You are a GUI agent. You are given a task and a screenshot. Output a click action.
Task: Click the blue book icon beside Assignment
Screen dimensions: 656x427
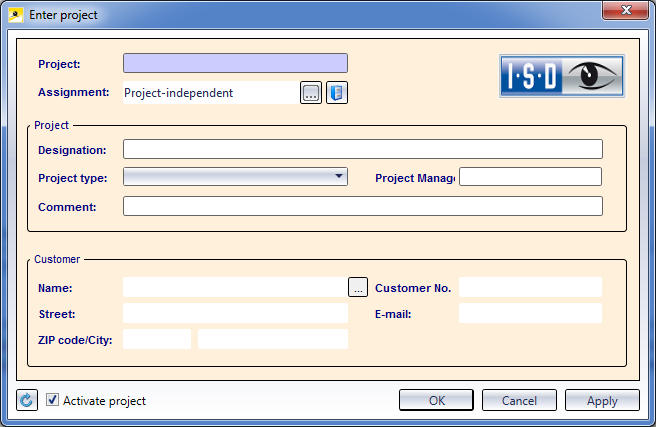pos(336,93)
